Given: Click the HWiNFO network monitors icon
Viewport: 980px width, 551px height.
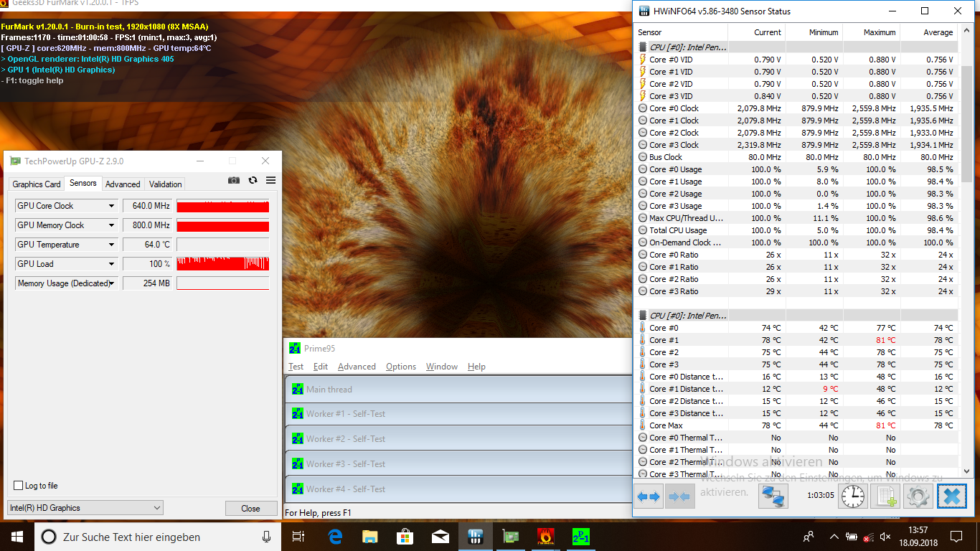Looking at the screenshot, I should 773,496.
